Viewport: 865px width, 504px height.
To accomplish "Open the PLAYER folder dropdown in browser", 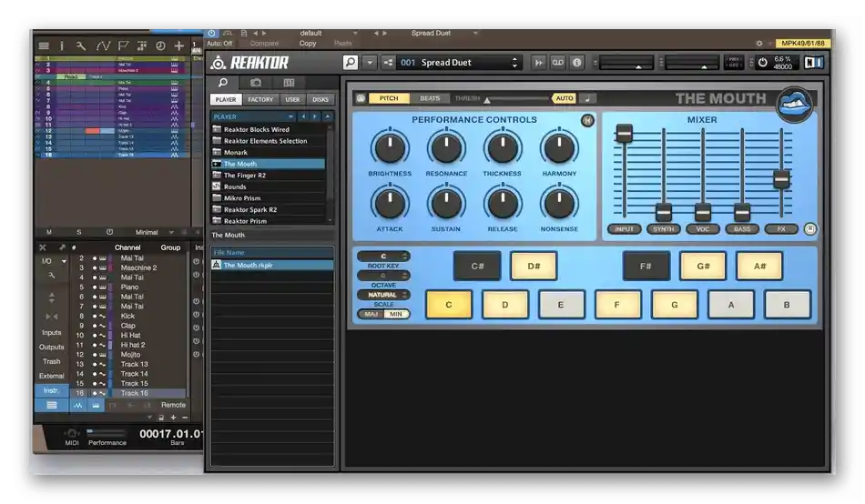I will (x=290, y=116).
